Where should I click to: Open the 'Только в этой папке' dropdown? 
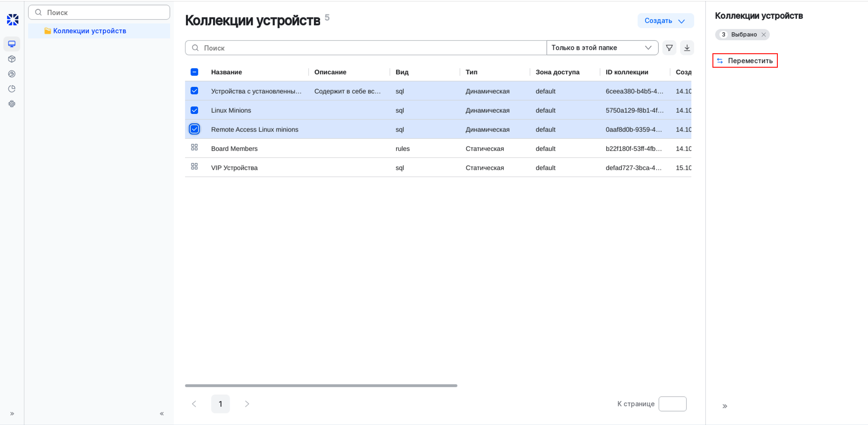point(602,47)
